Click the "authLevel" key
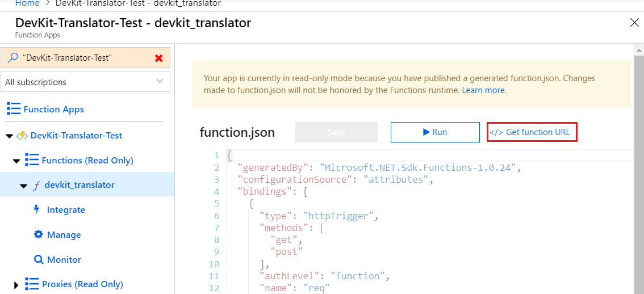 [x=290, y=275]
